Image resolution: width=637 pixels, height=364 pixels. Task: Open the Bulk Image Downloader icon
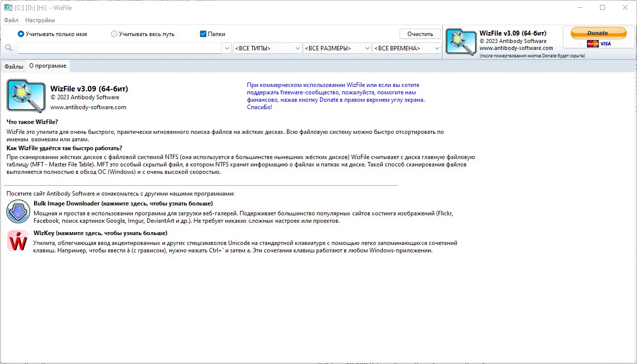tap(18, 212)
